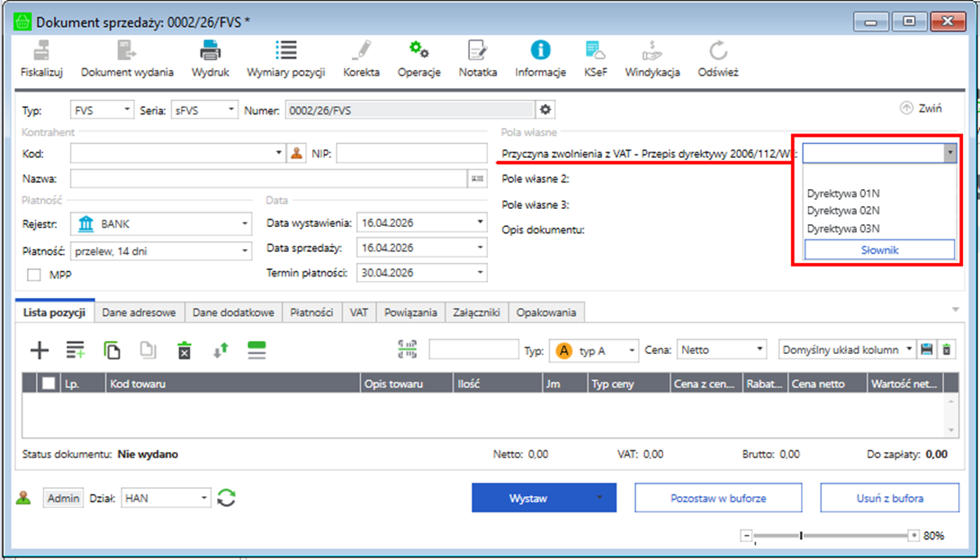The width and height of the screenshot is (980, 560).
Task: Expand the Rejestr BANK dropdown
Action: pyautogui.click(x=245, y=223)
